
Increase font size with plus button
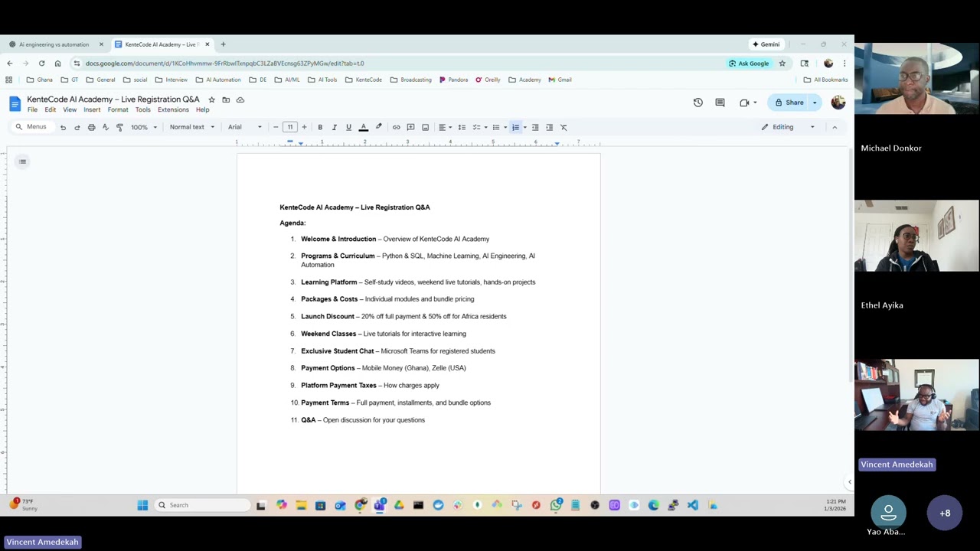(x=304, y=127)
